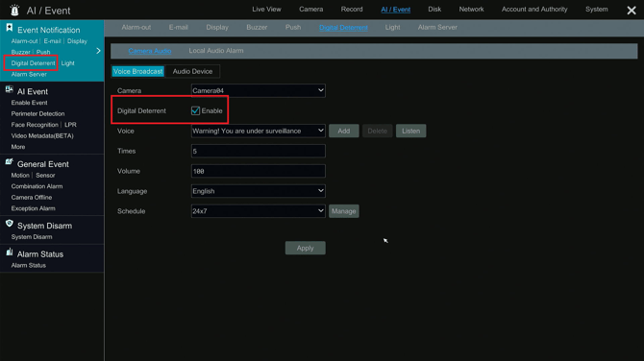644x361 pixels.
Task: Open the Camera dropdown showing Camera04
Action: click(x=258, y=90)
